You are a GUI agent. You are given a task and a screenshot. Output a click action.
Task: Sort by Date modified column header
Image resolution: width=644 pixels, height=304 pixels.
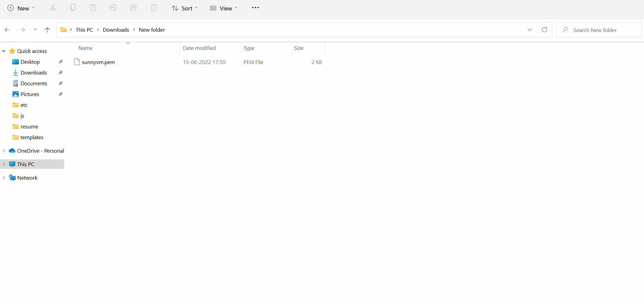click(x=199, y=48)
